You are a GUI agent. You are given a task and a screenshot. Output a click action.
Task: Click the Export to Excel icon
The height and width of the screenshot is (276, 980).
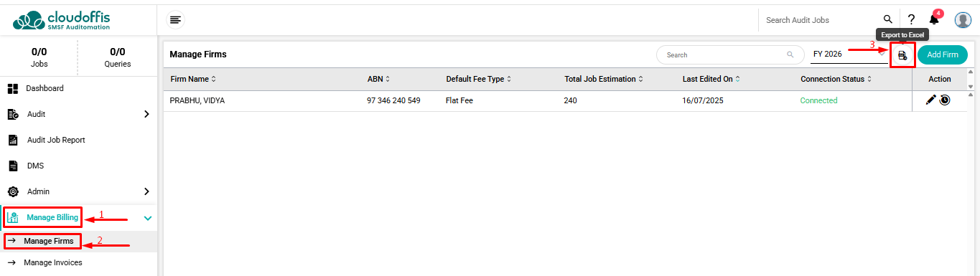coord(902,55)
